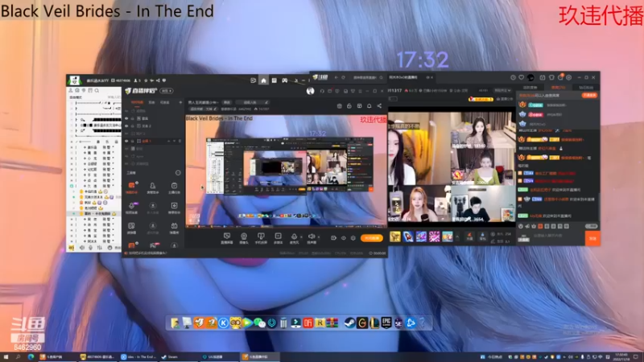Launch Epic Games from the desktop dock
The height and width of the screenshot is (362, 644).
click(386, 323)
